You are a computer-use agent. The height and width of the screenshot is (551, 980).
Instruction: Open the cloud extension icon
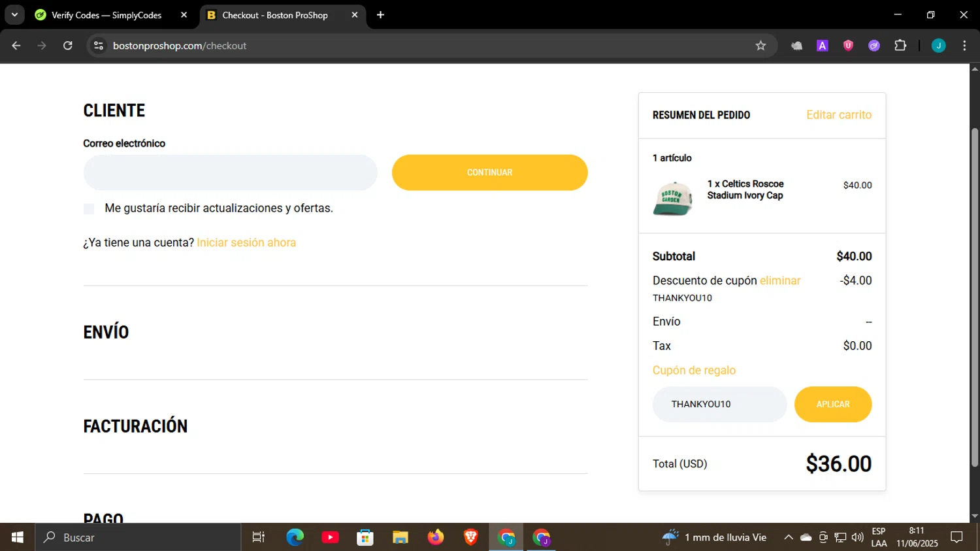pyautogui.click(x=796, y=46)
